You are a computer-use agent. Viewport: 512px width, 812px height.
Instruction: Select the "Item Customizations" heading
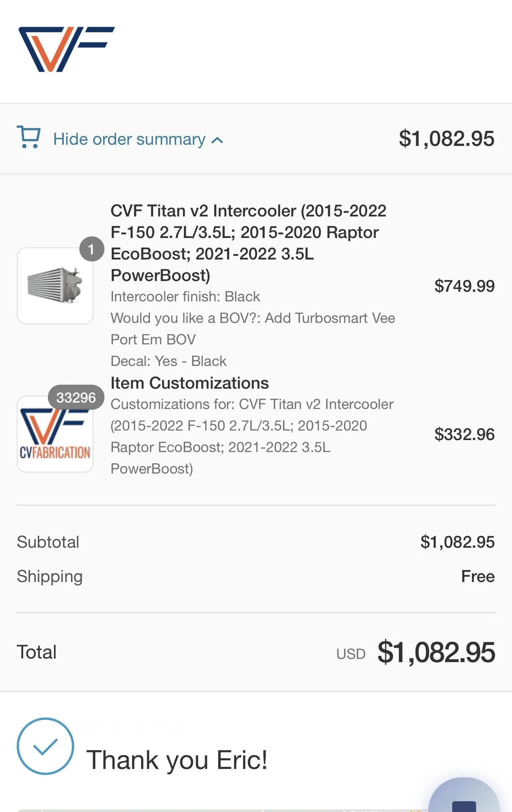(x=189, y=383)
